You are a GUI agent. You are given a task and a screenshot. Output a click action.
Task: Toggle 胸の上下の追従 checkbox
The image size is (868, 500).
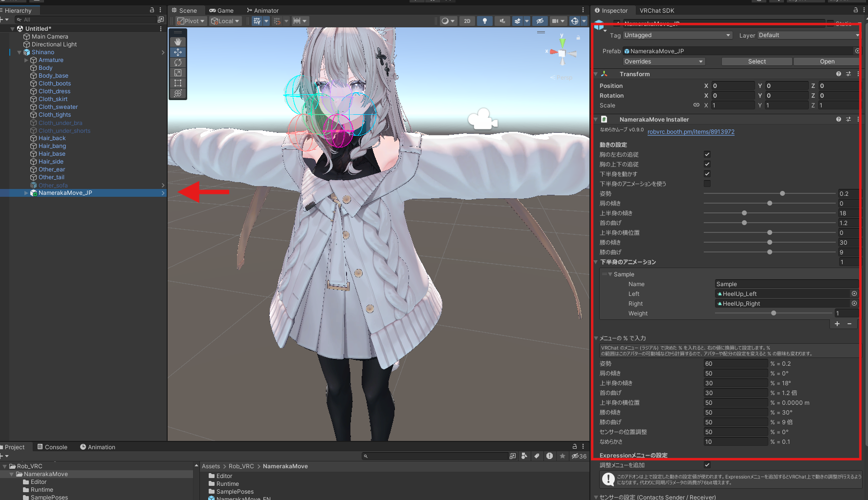(x=707, y=164)
